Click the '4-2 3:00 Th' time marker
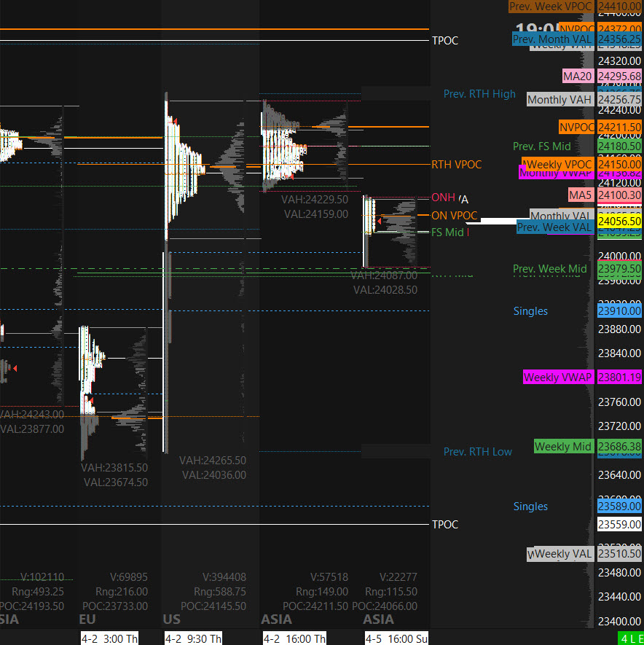644x645 pixels. click(109, 638)
